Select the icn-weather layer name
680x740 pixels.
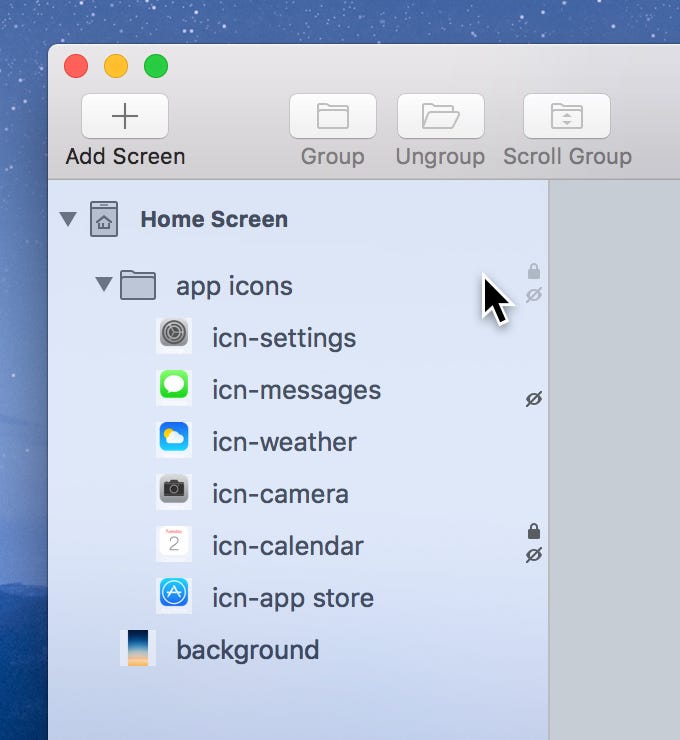(284, 442)
